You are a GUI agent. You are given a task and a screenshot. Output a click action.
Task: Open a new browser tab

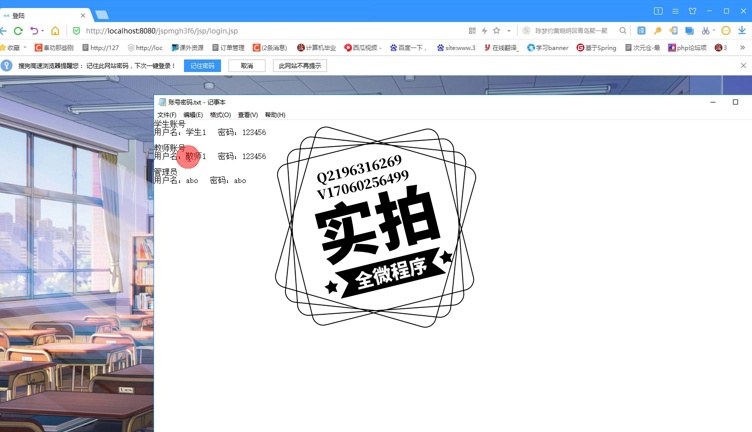[x=102, y=15]
